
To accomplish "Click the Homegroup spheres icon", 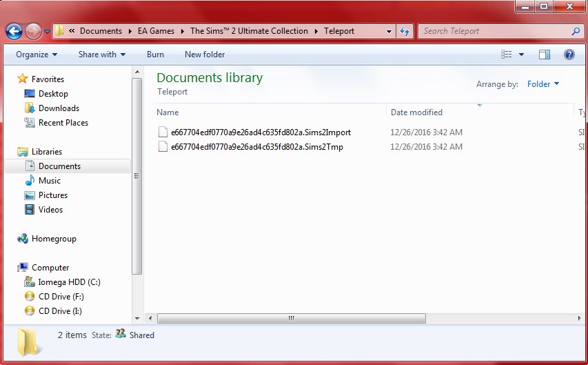I will [23, 239].
